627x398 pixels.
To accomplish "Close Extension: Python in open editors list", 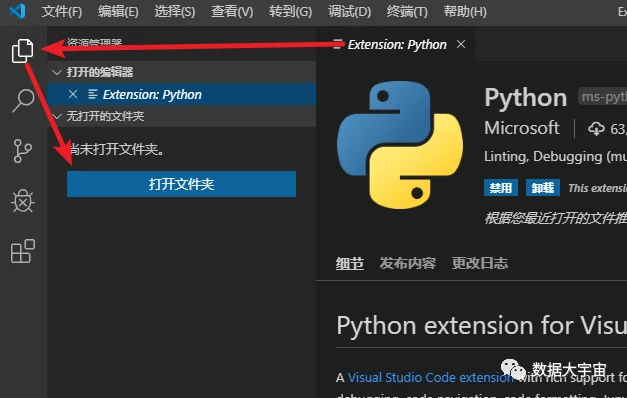I will [x=73, y=94].
